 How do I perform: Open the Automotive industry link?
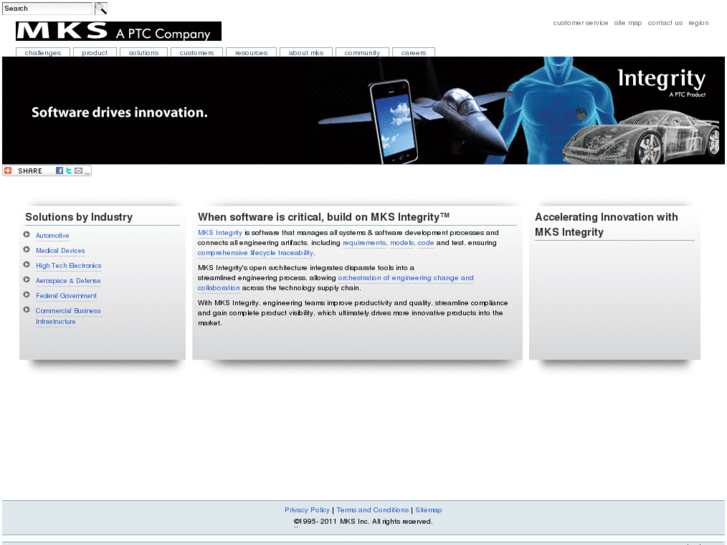point(52,236)
